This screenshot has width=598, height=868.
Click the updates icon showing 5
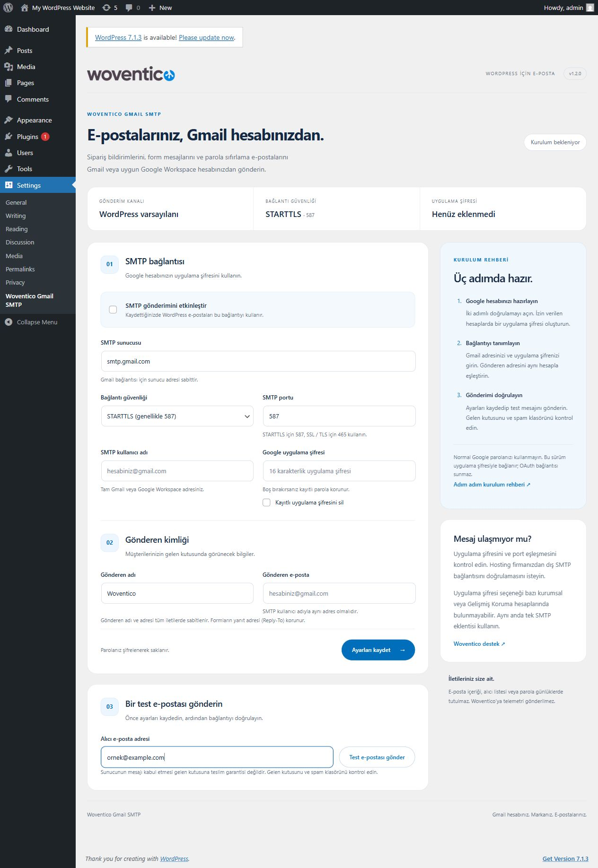coord(106,8)
